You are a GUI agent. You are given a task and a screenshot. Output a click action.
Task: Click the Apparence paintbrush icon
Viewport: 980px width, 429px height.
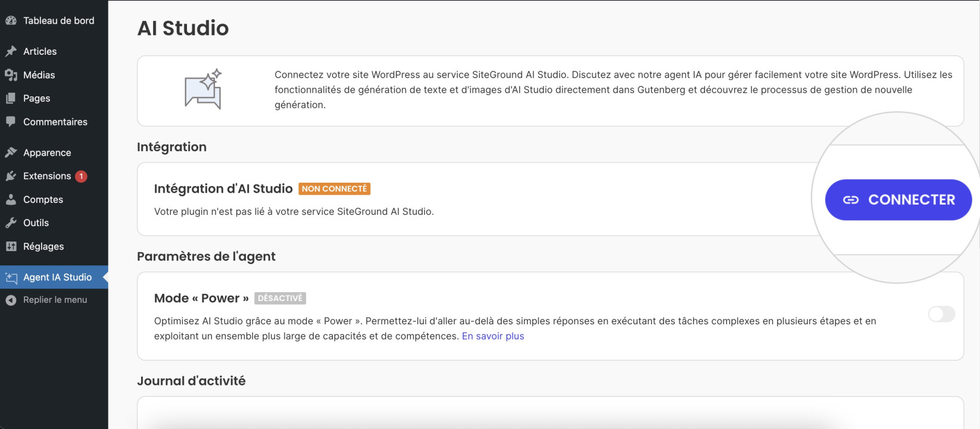[11, 152]
